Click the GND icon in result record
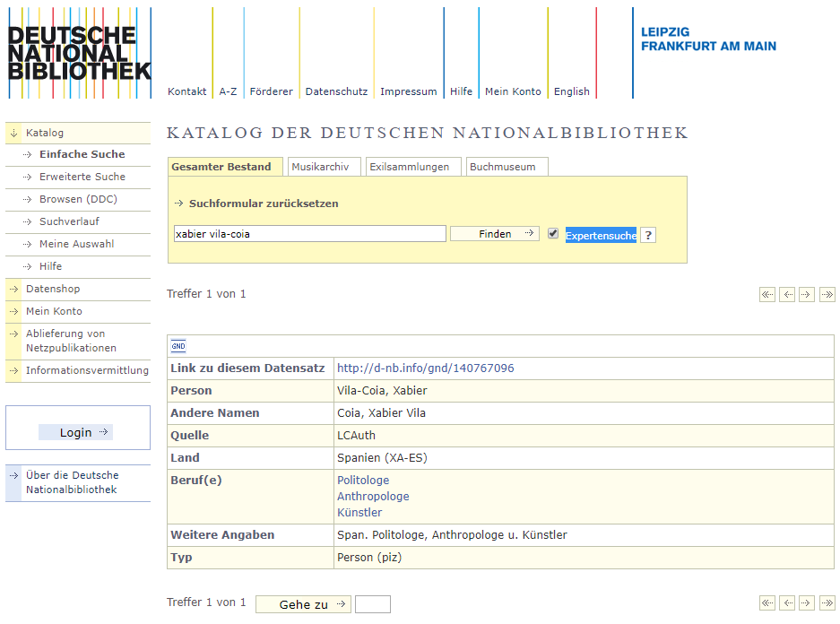 tap(178, 346)
